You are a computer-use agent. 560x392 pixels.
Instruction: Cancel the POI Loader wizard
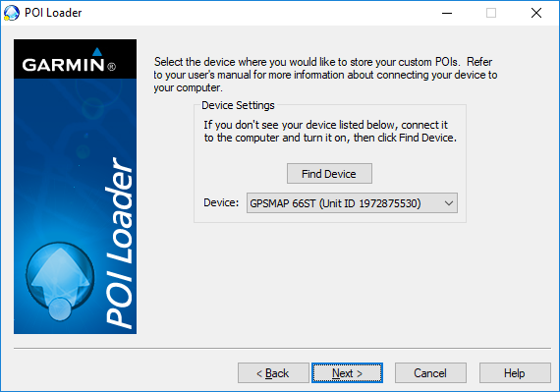430,373
